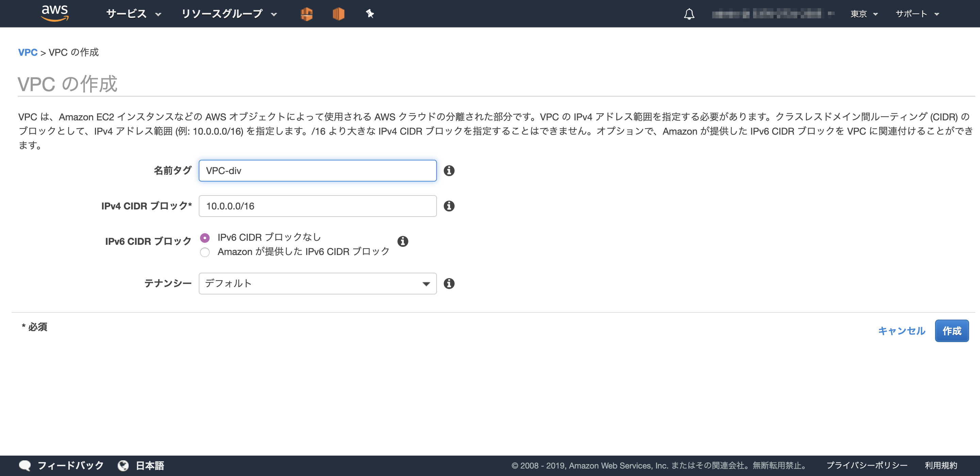The width and height of the screenshot is (980, 476).
Task: Click the pin shortcut icon in navbar
Action: (370, 14)
